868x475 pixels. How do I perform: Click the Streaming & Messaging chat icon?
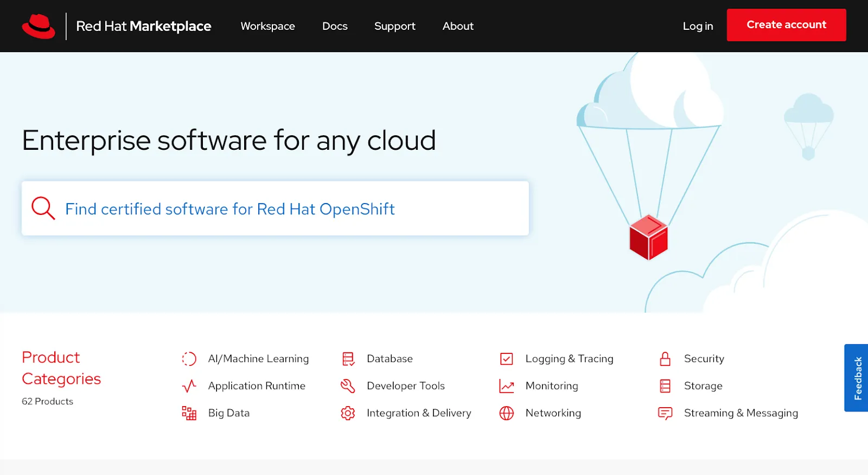pos(665,413)
